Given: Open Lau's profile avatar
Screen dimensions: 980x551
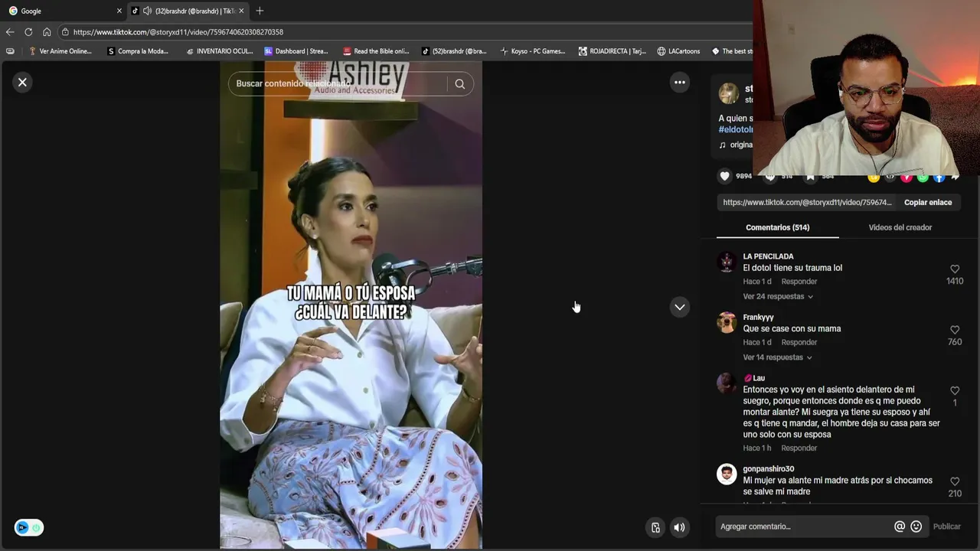Looking at the screenshot, I should (727, 383).
